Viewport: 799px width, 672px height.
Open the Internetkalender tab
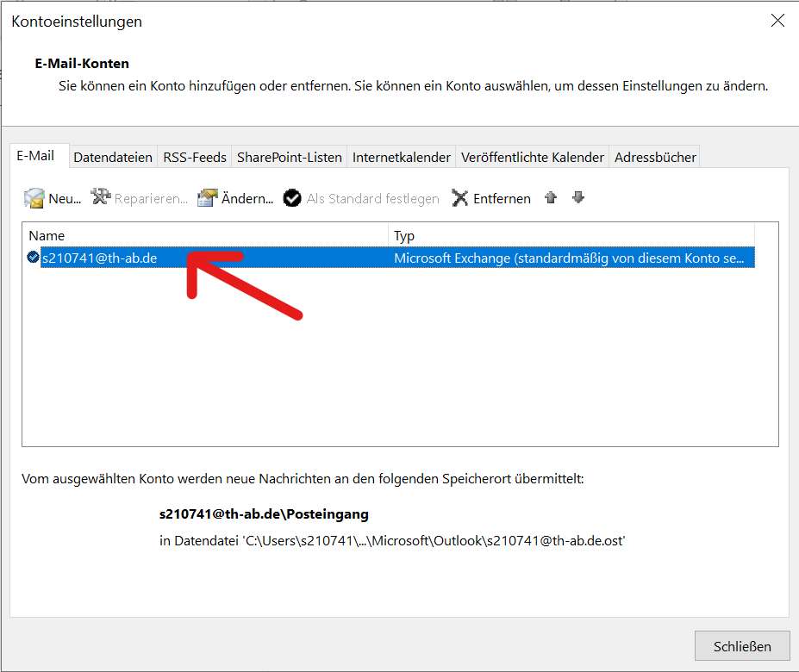pos(402,158)
